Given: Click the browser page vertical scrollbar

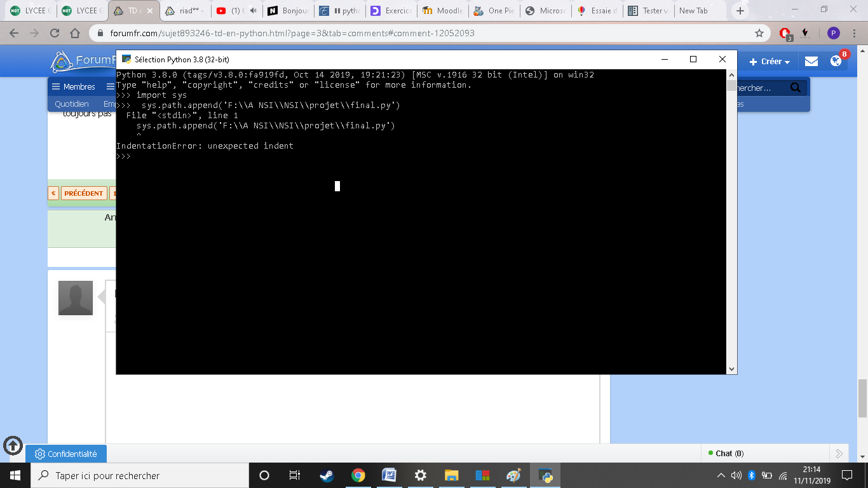Looking at the screenshot, I should pyautogui.click(x=862, y=398).
